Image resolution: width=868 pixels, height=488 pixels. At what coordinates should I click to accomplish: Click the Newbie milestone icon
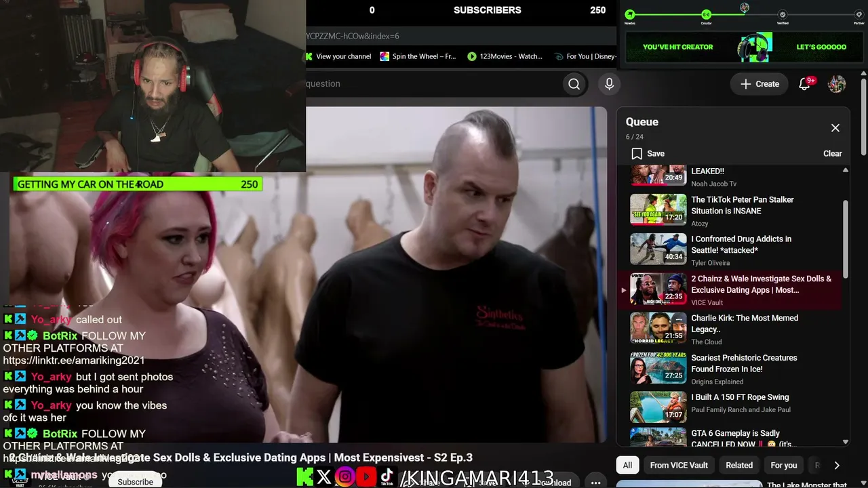(630, 14)
